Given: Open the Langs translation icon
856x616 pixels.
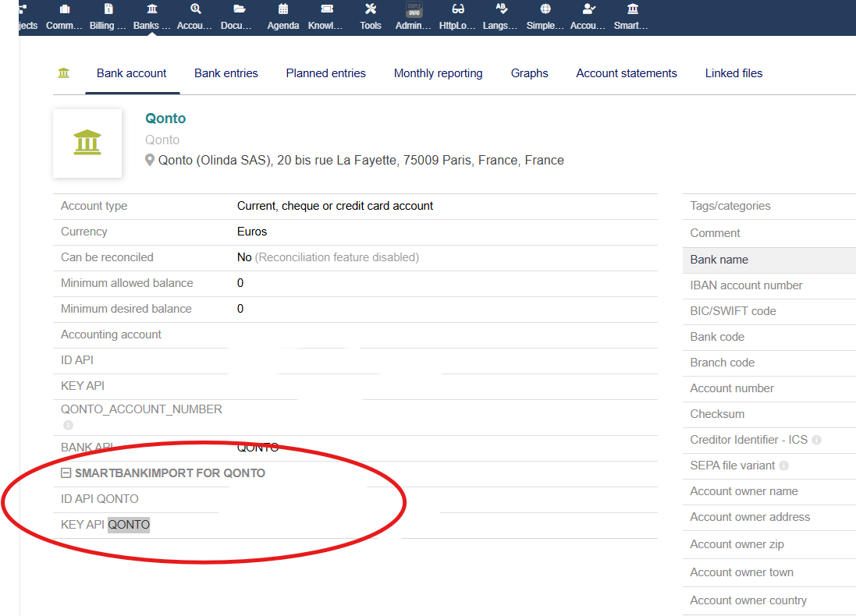Looking at the screenshot, I should pos(502,9).
